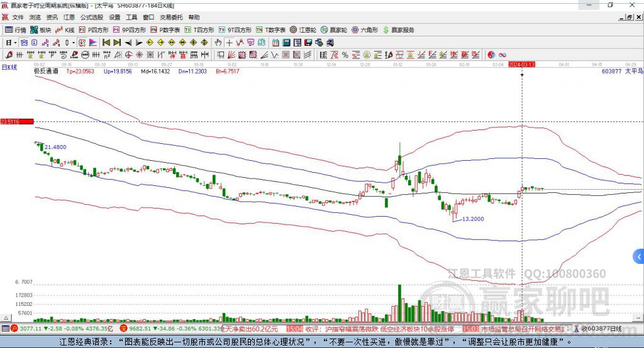Click the red 23.5116 price label
Image resolution: width=644 pixels, height=348 pixels.
[x=17, y=121]
